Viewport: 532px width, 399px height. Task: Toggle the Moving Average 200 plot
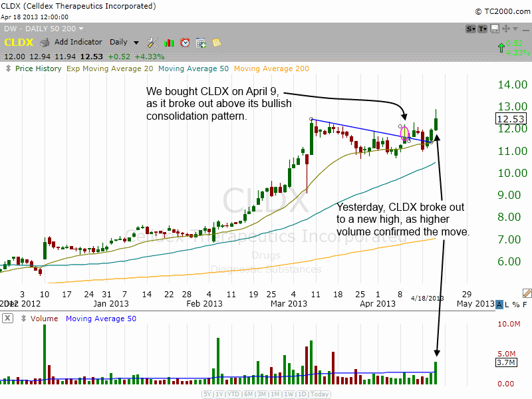coord(271,68)
